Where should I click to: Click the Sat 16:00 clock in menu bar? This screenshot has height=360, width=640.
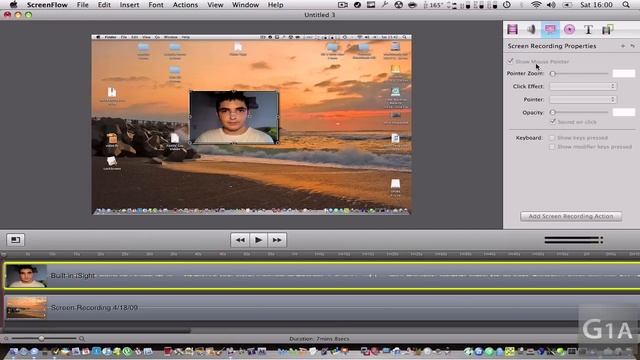(x=596, y=5)
